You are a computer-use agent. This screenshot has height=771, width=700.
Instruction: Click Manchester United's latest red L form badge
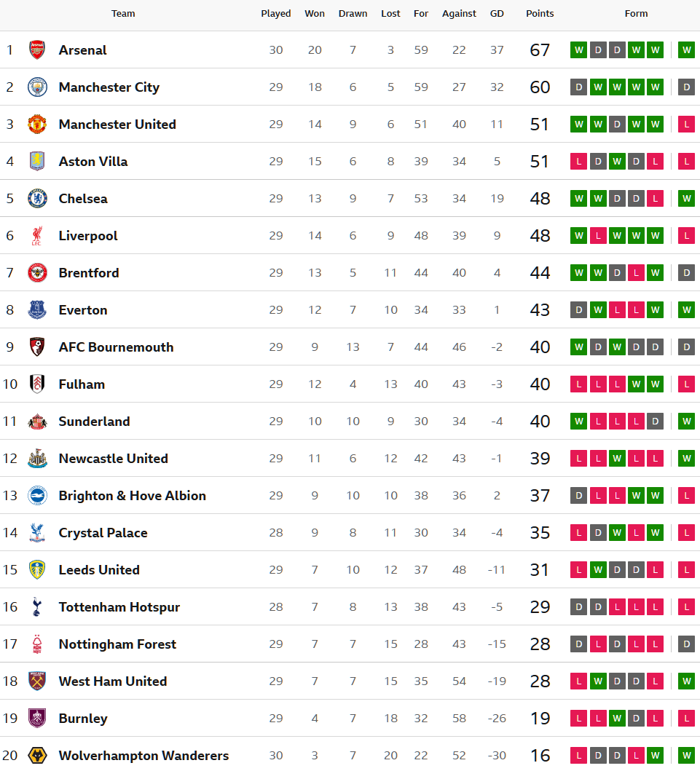pyautogui.click(x=686, y=124)
